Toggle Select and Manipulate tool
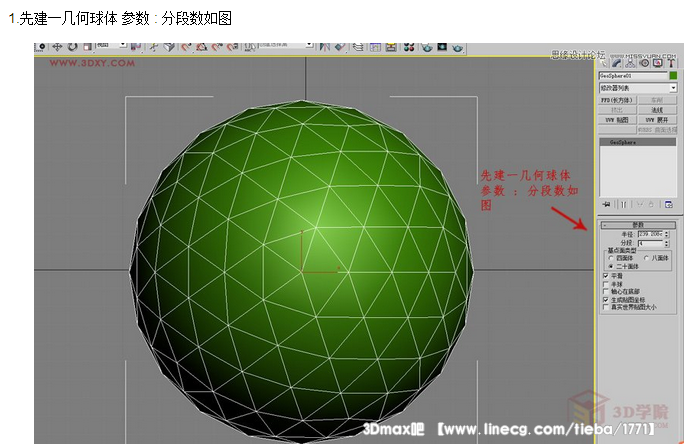Screen dimensions: 684x446 coord(154,47)
